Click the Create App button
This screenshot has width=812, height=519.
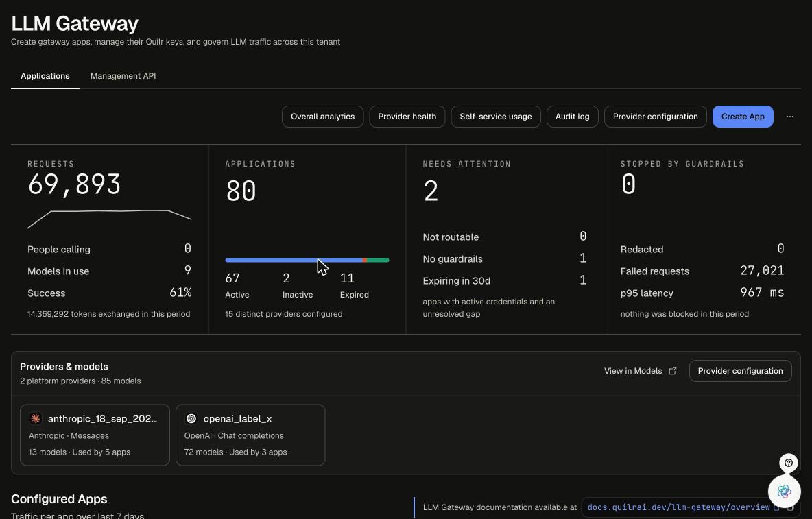tap(743, 117)
